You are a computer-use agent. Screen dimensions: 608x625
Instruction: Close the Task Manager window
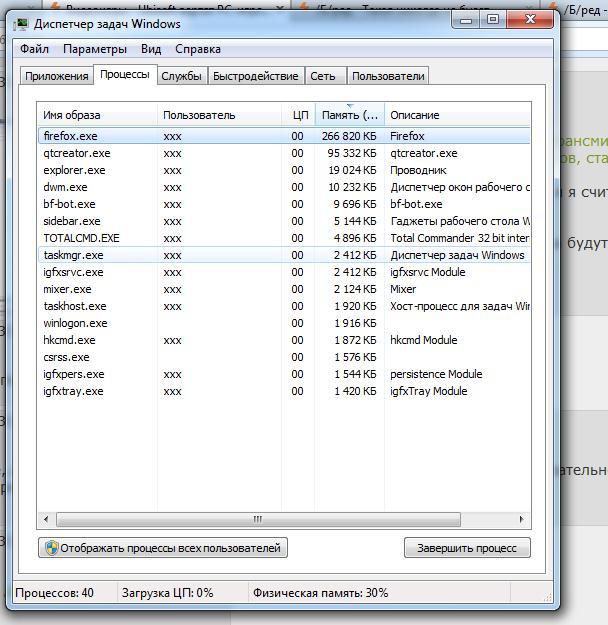coord(530,20)
